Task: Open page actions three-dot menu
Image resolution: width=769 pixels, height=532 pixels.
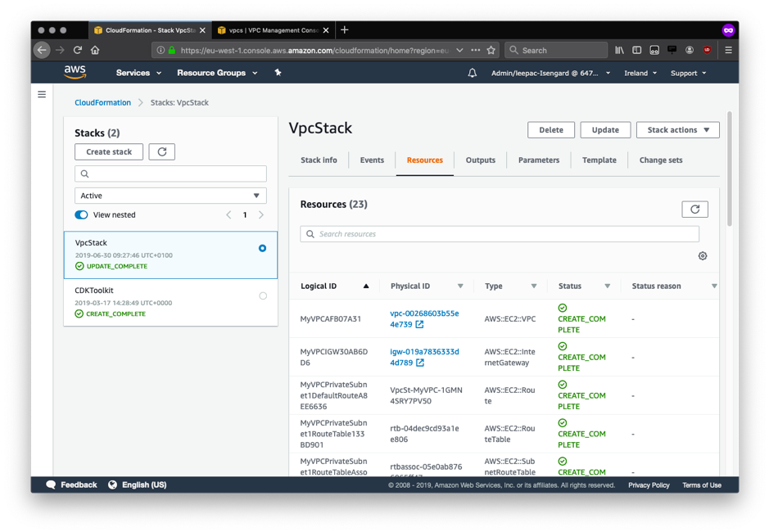Action: pyautogui.click(x=475, y=50)
